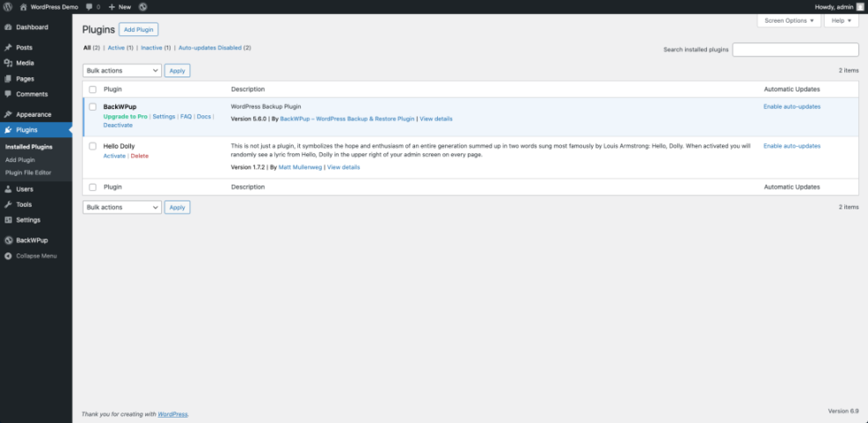Click the BackWPup icon in sidebar

coord(8,240)
